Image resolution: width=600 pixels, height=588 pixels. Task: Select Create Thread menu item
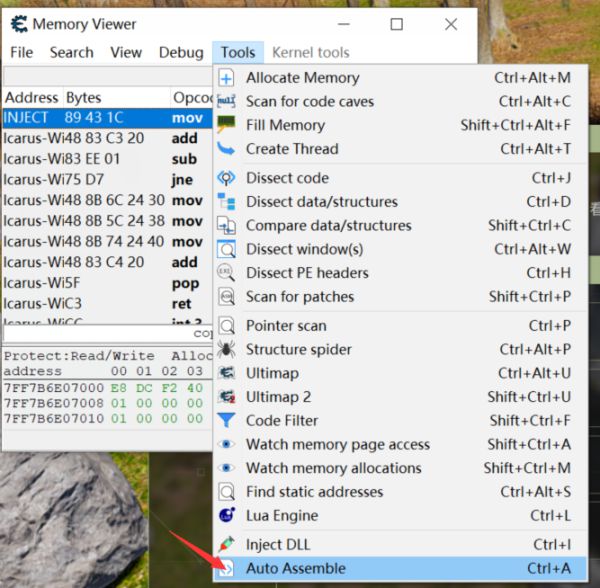click(292, 149)
